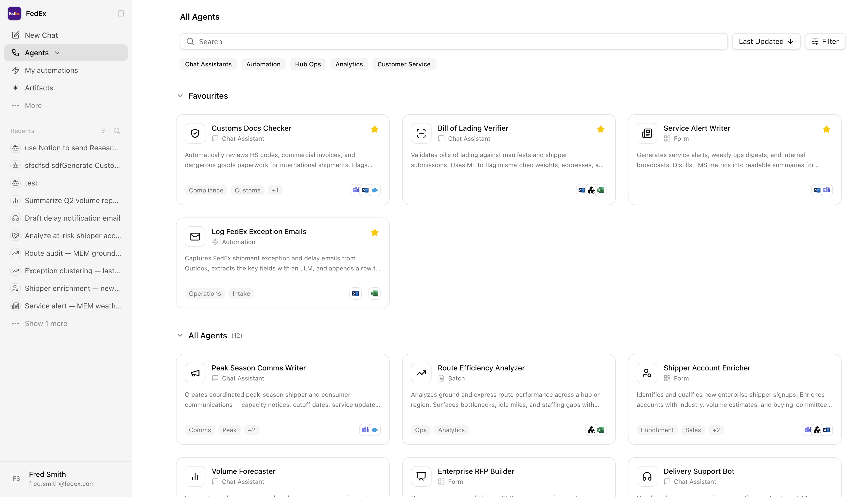Click the Excel icon on Route Efficiency Analyzer
This screenshot has height=497, width=868.
pyautogui.click(x=601, y=430)
